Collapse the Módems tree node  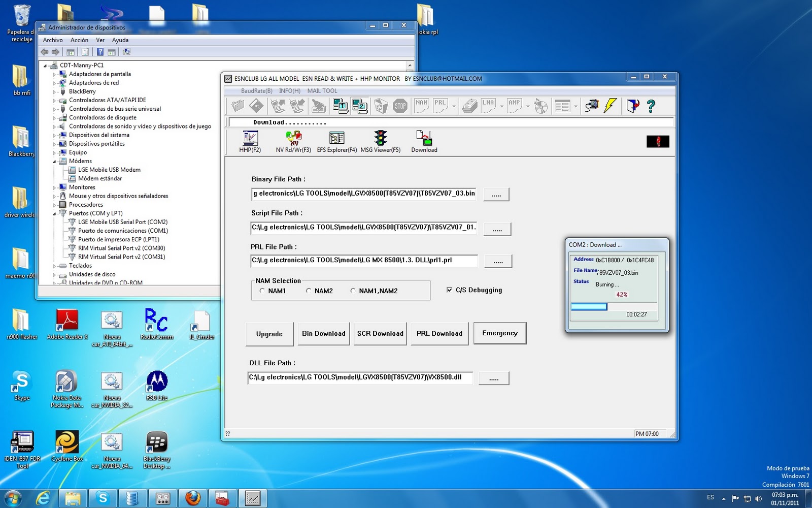54,162
